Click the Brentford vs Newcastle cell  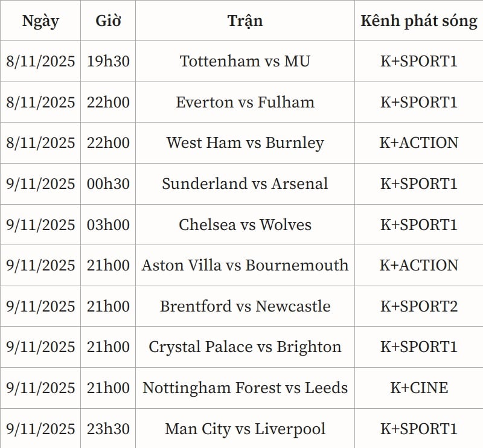tap(245, 306)
